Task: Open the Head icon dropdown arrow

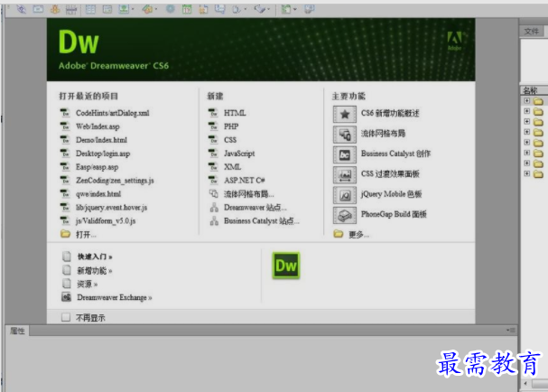Action: pos(246,9)
